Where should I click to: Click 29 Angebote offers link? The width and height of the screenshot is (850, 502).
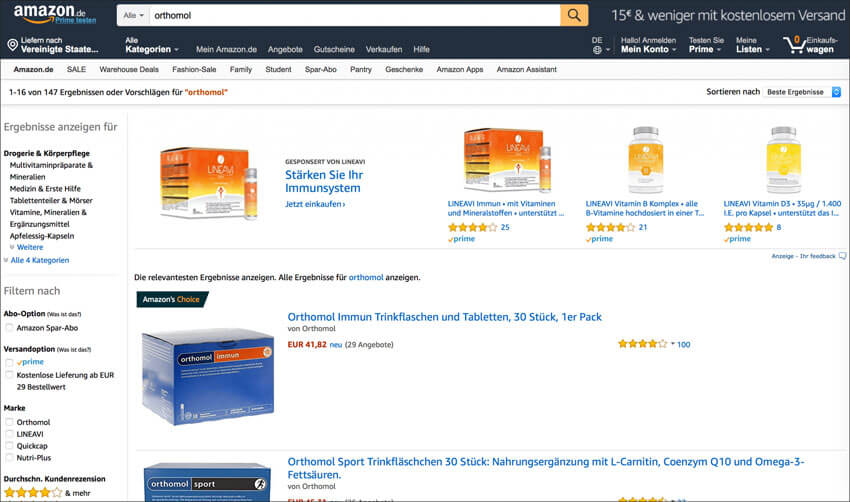(x=369, y=344)
